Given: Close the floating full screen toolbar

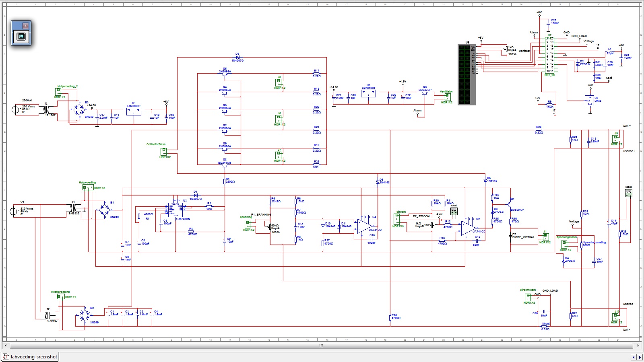Looking at the screenshot, I should coord(25,26).
